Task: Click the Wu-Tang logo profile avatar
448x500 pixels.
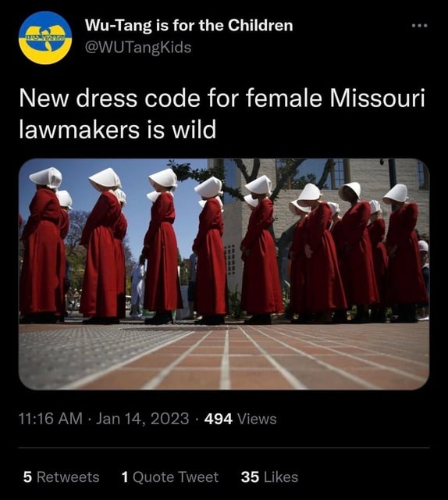Action: coord(45,37)
